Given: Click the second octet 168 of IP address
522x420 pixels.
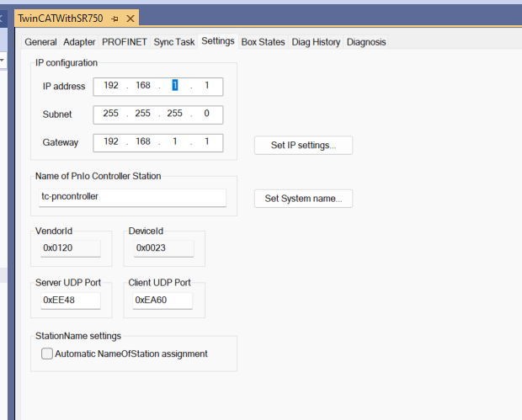Looking at the screenshot, I should tap(143, 86).
